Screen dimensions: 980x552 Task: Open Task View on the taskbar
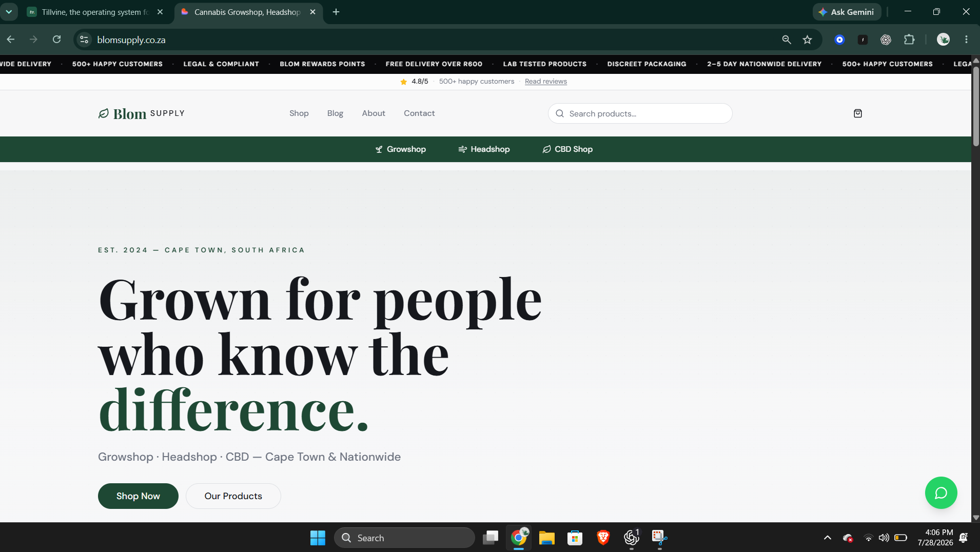click(x=491, y=538)
